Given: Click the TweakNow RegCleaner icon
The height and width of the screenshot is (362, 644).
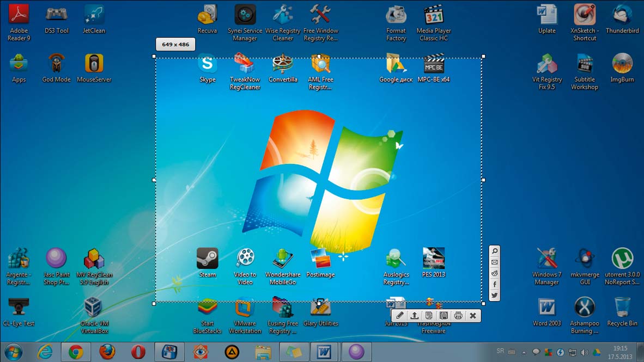Looking at the screenshot, I should (245, 71).
